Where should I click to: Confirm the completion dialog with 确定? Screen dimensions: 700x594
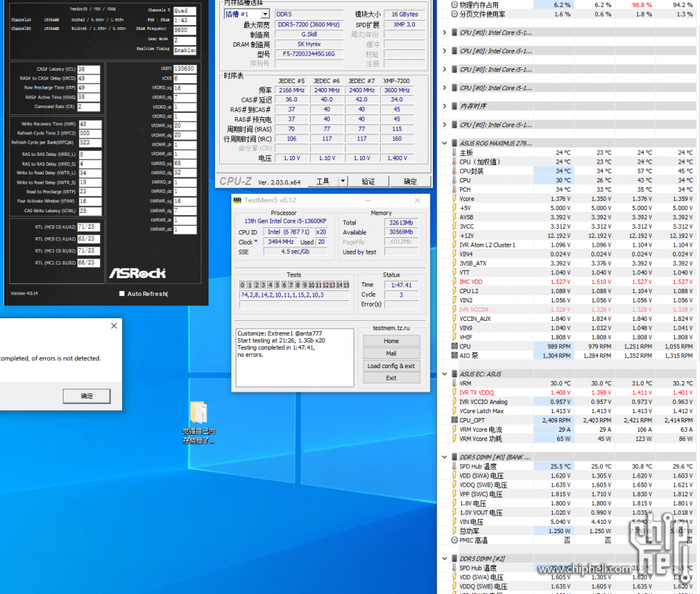86,396
